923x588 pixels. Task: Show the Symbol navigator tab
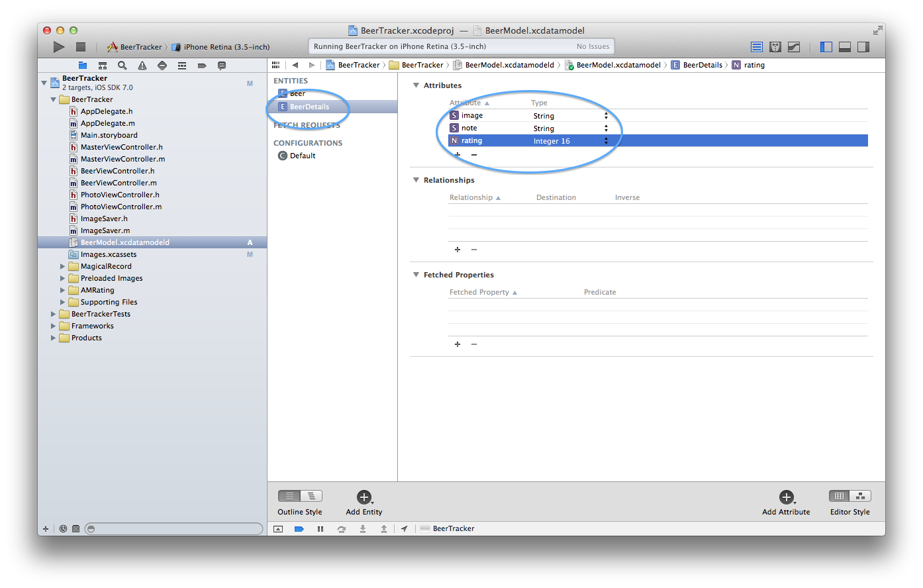click(x=103, y=66)
